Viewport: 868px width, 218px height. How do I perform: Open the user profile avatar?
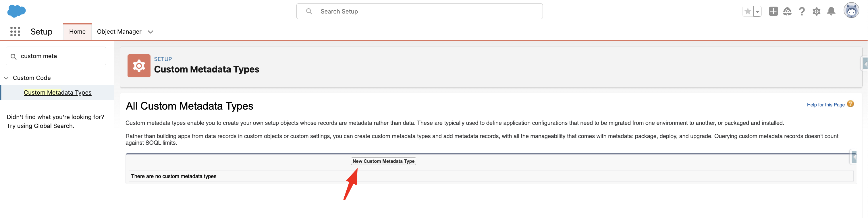pyautogui.click(x=851, y=10)
